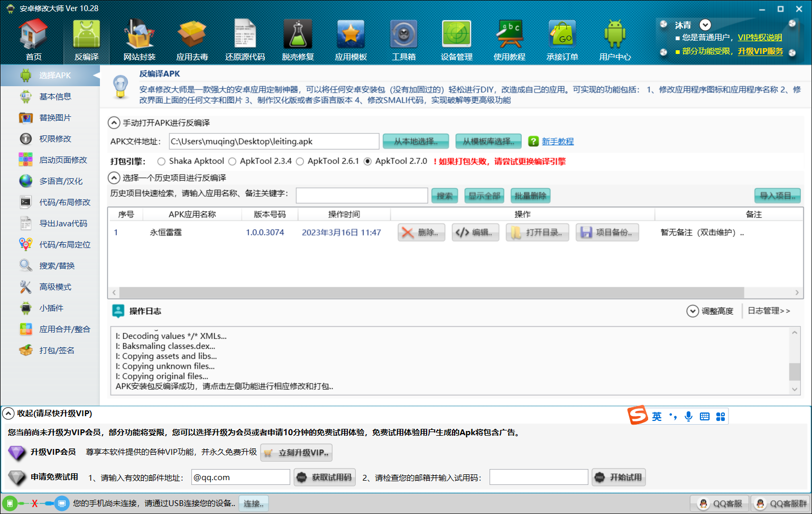Click the 导出Java代码 document icon
Image resolution: width=812 pixels, height=514 pixels.
tap(26, 224)
